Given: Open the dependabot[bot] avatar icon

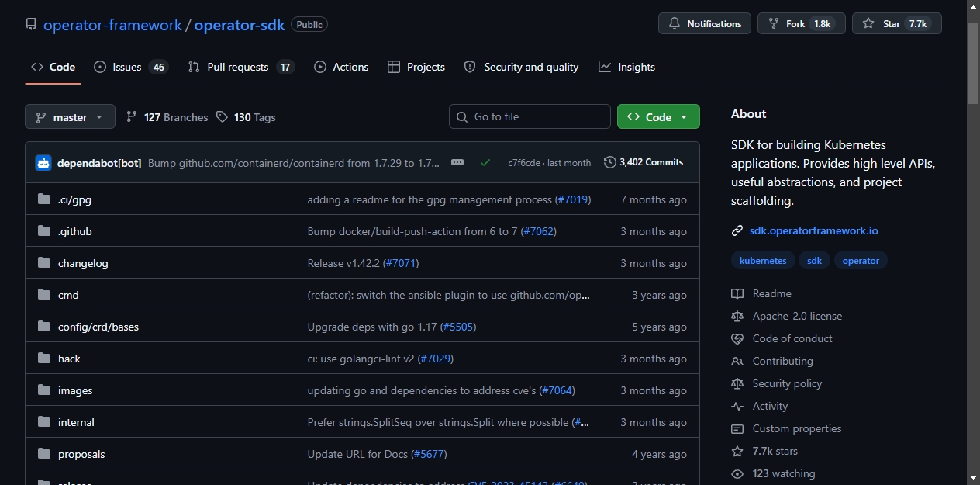Looking at the screenshot, I should tap(43, 162).
